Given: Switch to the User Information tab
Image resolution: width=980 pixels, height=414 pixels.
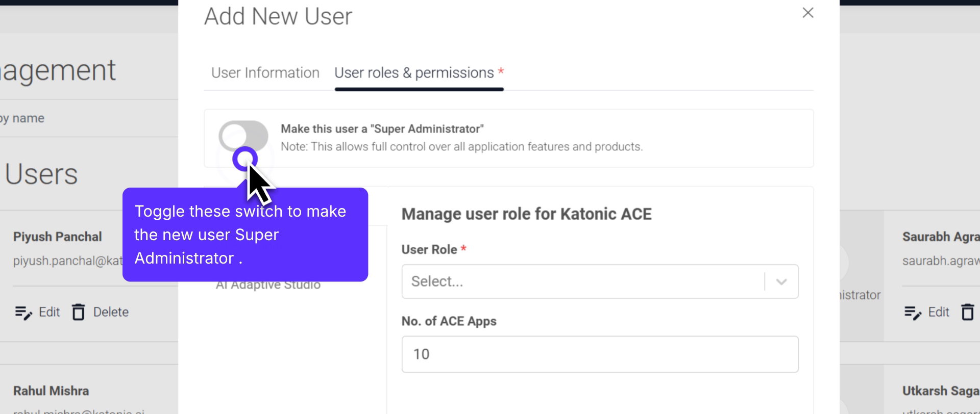Looking at the screenshot, I should [265, 73].
